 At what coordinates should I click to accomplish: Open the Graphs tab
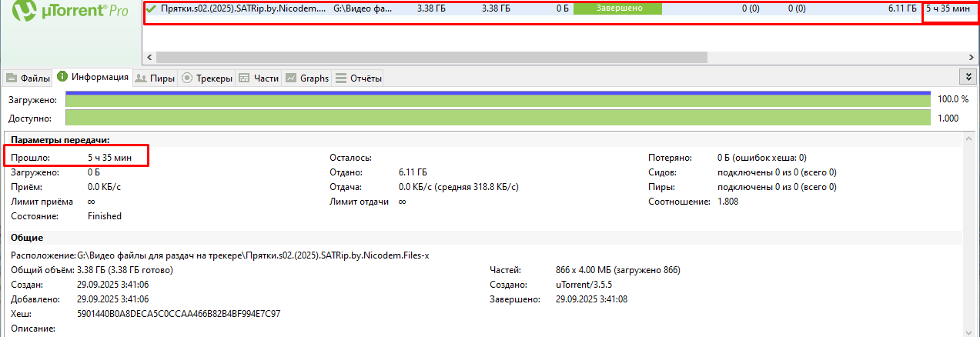point(307,78)
